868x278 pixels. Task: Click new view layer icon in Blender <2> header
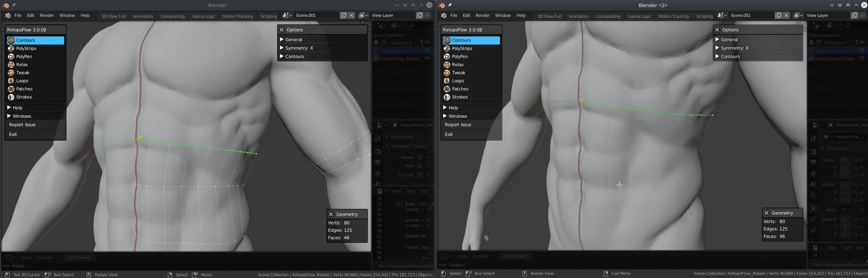(854, 15)
